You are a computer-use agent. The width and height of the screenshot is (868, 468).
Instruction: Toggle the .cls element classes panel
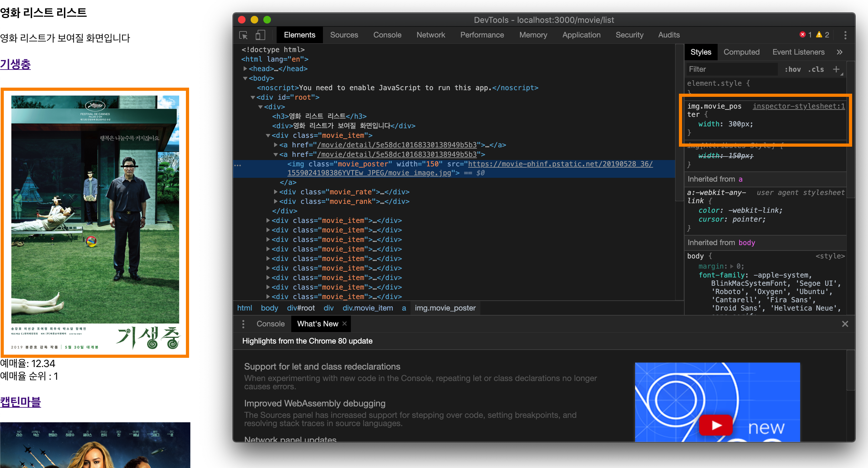coord(816,69)
